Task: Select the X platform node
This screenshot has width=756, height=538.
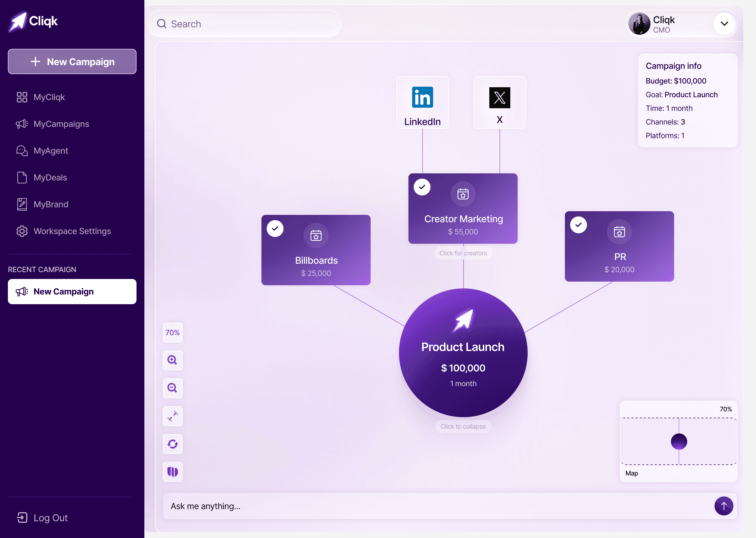Action: [x=500, y=102]
